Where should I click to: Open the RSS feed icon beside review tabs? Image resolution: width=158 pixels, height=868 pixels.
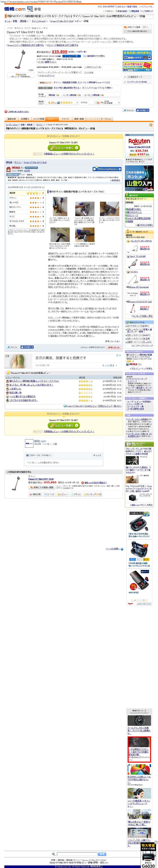(151, 125)
